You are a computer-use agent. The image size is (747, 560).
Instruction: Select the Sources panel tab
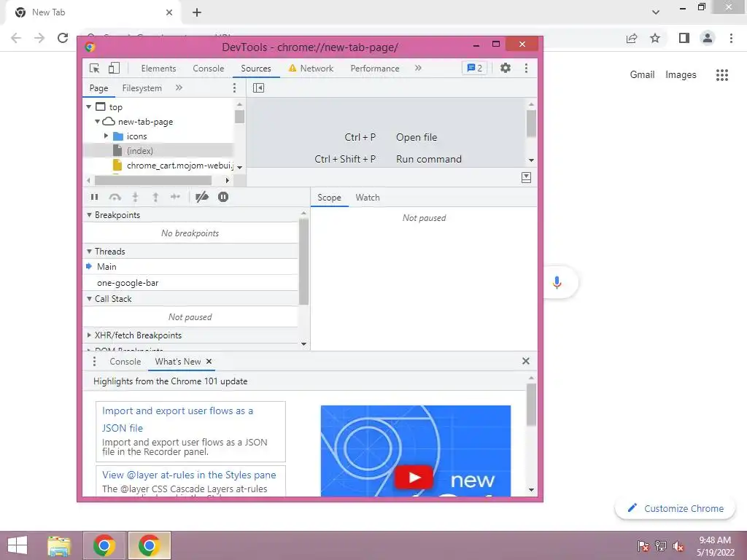click(x=256, y=69)
